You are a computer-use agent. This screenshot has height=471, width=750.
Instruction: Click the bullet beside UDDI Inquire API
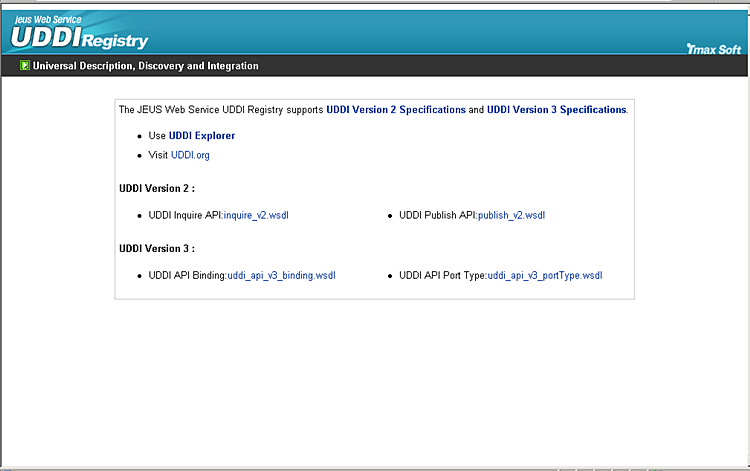[140, 215]
